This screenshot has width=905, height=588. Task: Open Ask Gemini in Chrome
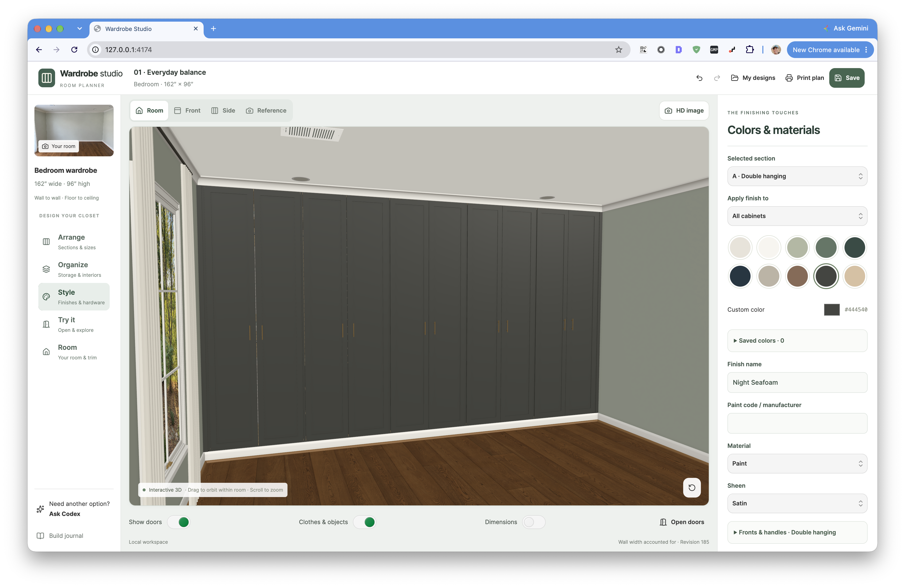pos(846,29)
